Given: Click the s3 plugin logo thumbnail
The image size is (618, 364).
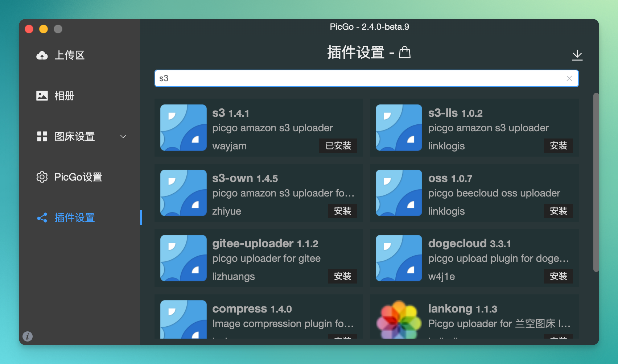Looking at the screenshot, I should pyautogui.click(x=184, y=128).
